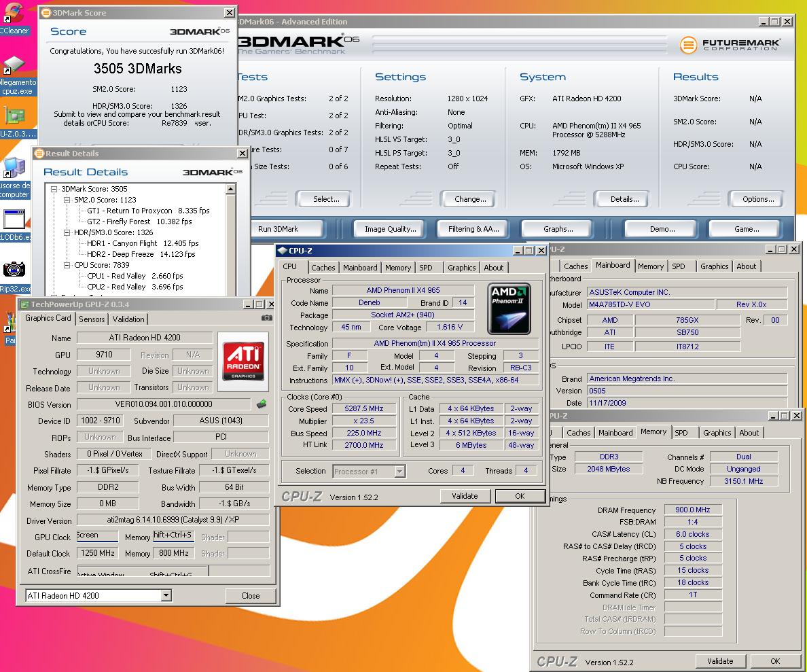Open the SPD tab in the front CPU-Z
The height and width of the screenshot is (672, 807).
pos(426,268)
